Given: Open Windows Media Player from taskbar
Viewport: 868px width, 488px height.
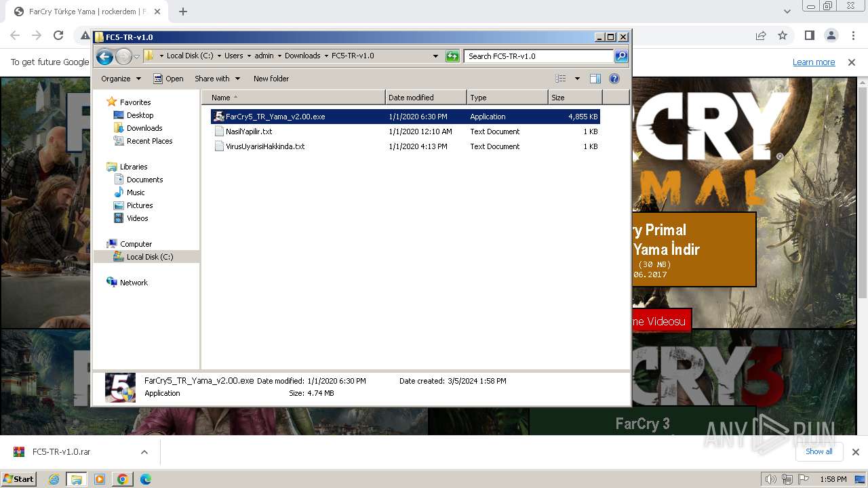Looking at the screenshot, I should click(x=100, y=479).
